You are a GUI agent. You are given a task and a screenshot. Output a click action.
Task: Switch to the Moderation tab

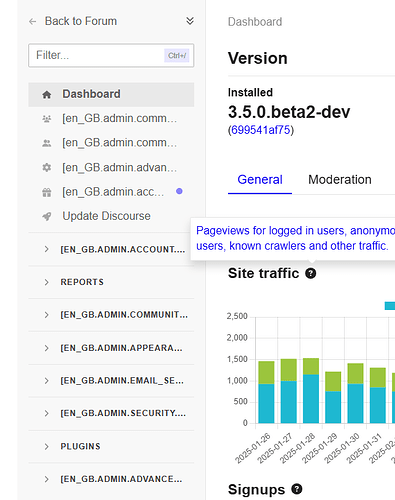(340, 180)
